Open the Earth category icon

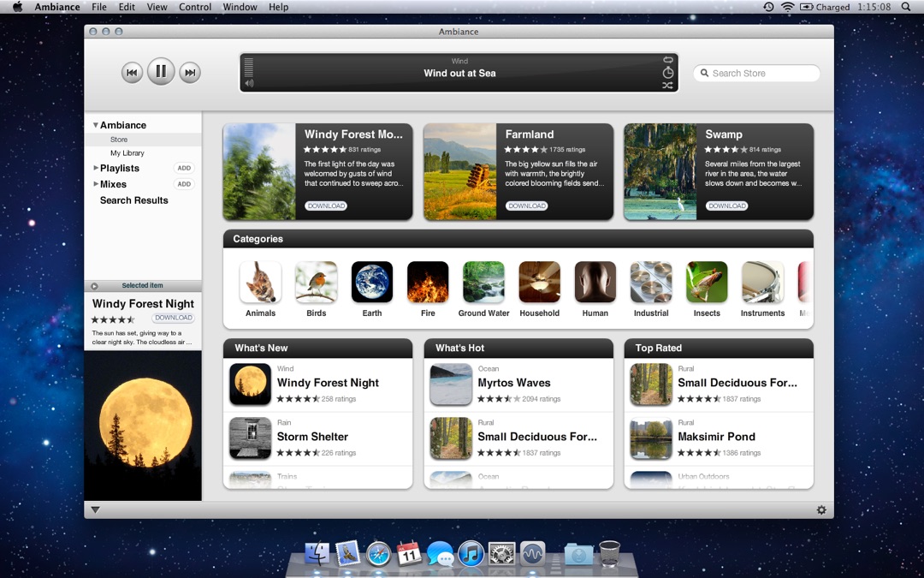(372, 282)
